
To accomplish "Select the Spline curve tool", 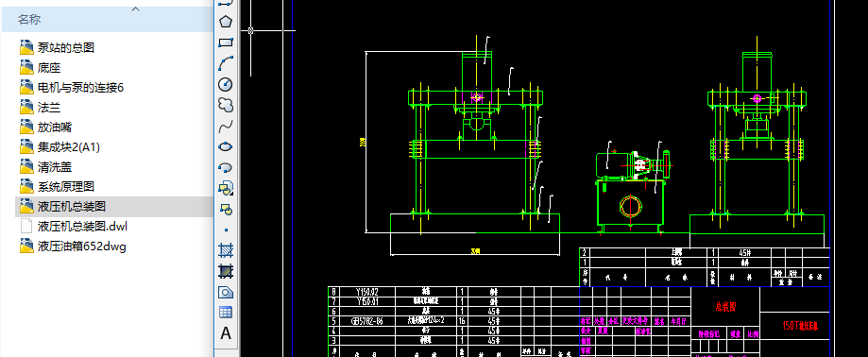I will click(226, 127).
